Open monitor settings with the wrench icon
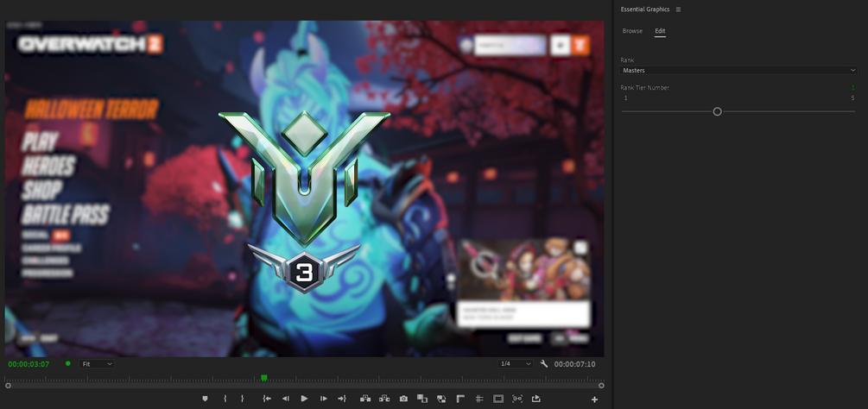 543,363
